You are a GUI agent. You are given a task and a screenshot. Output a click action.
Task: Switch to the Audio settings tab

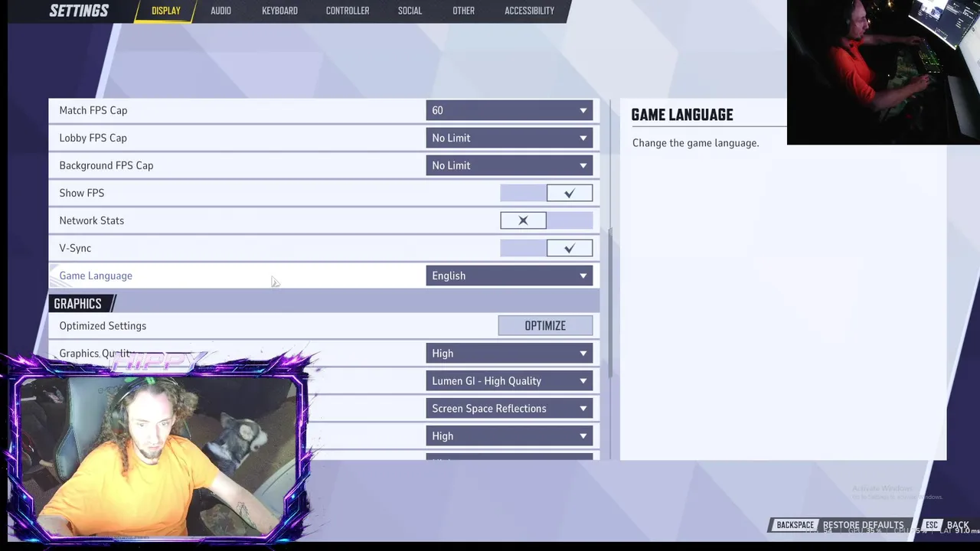220,11
